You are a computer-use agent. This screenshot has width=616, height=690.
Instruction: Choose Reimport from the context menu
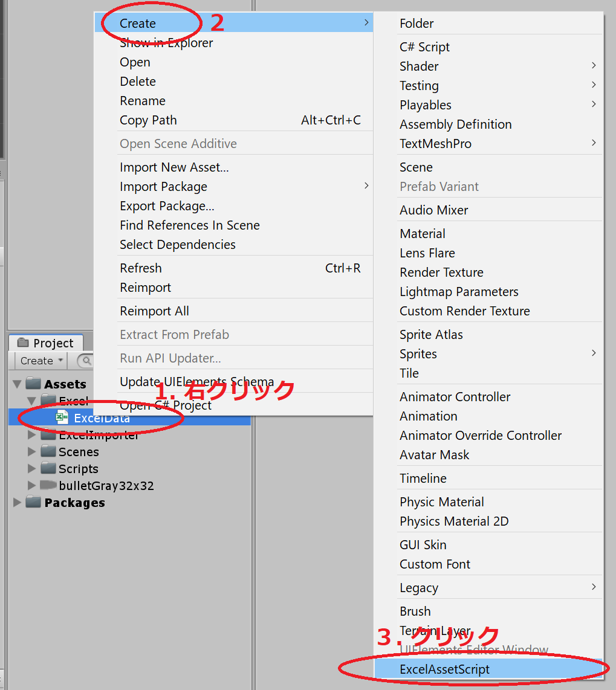234,288
